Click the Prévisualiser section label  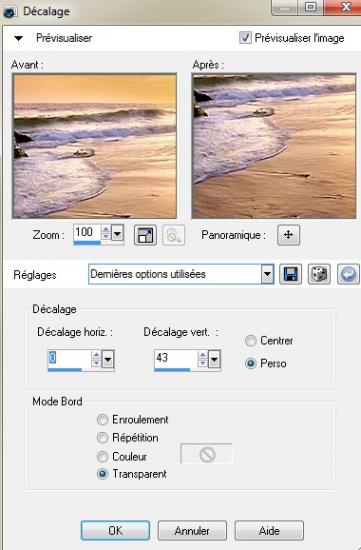click(64, 38)
